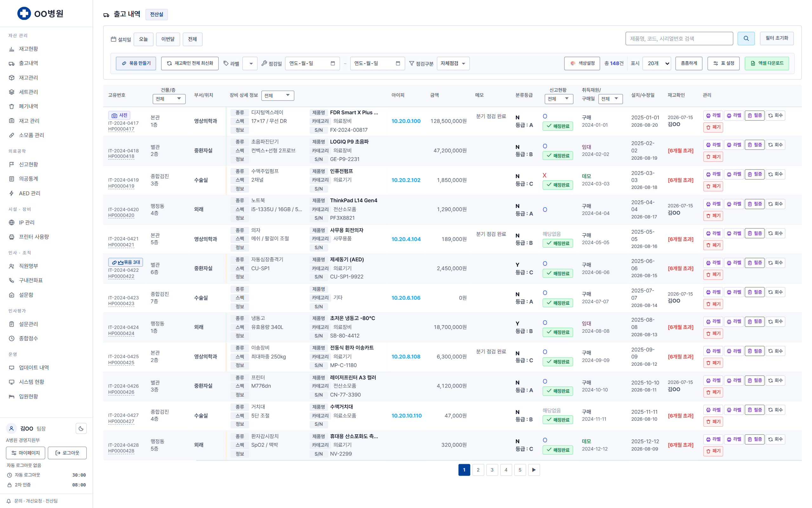Image resolution: width=812 pixels, height=508 pixels.
Task: Open 프린터 사용량 sidebar item
Action: click(34, 237)
